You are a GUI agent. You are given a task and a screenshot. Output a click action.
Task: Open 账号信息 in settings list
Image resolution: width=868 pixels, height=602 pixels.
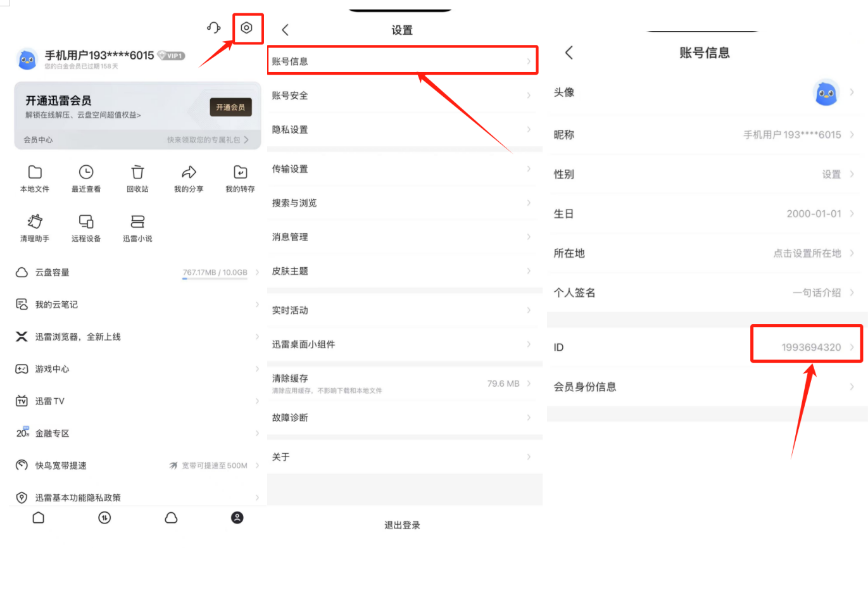tap(401, 61)
